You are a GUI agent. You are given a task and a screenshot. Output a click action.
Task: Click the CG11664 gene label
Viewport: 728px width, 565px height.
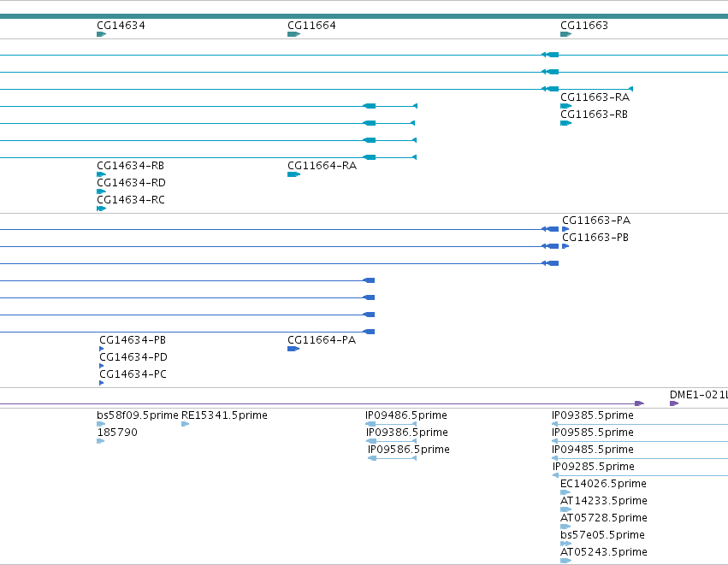tap(311, 26)
